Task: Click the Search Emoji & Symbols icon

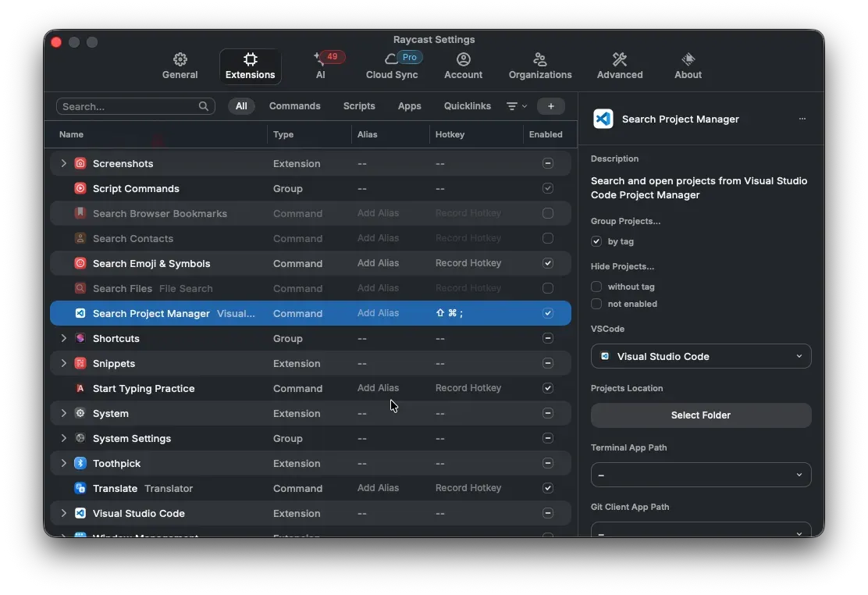Action: pyautogui.click(x=80, y=263)
